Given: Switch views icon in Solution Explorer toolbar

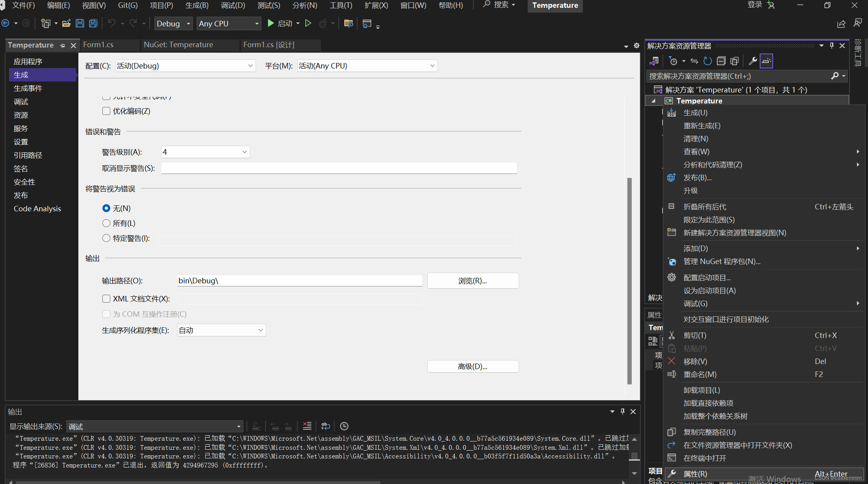Looking at the screenshot, I should pos(654,61).
